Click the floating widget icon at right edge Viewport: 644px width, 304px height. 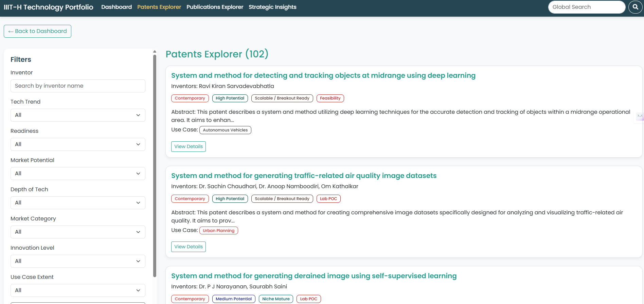tap(640, 116)
